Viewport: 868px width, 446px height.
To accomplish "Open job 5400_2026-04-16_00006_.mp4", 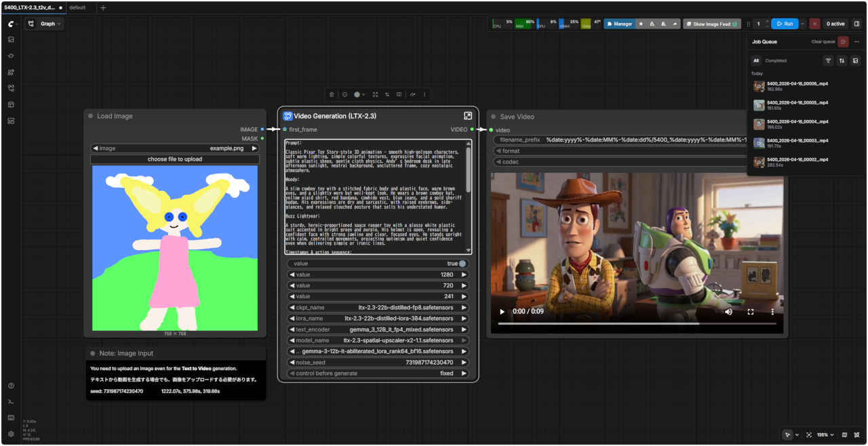I will tap(804, 86).
